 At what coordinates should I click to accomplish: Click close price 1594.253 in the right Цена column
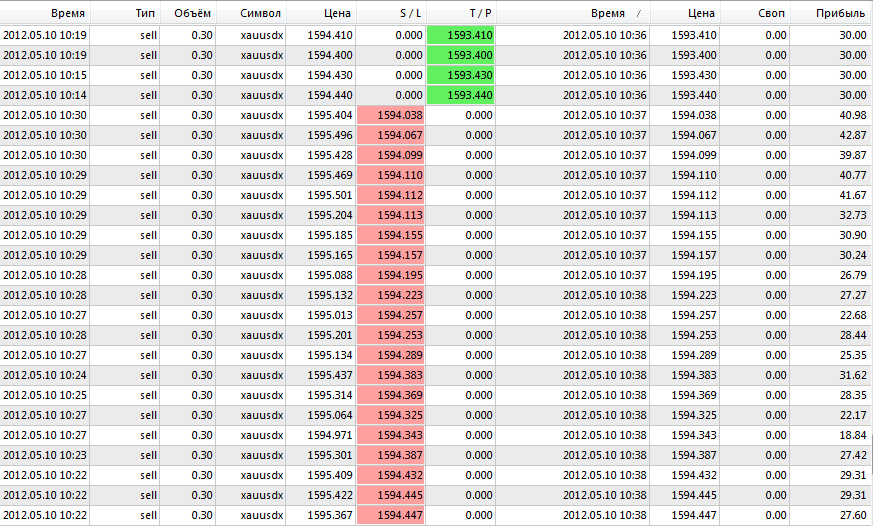click(x=694, y=335)
